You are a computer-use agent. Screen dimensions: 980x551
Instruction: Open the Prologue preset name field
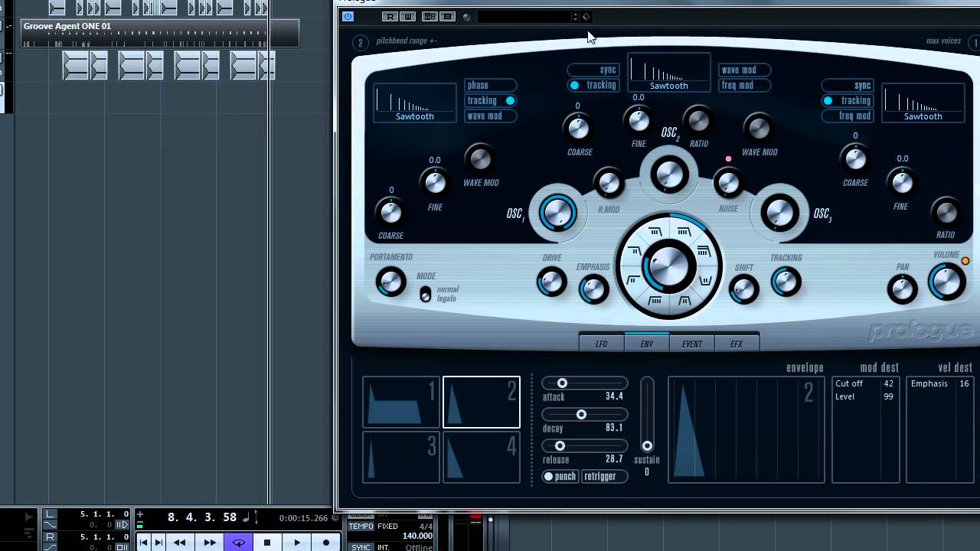tap(525, 17)
